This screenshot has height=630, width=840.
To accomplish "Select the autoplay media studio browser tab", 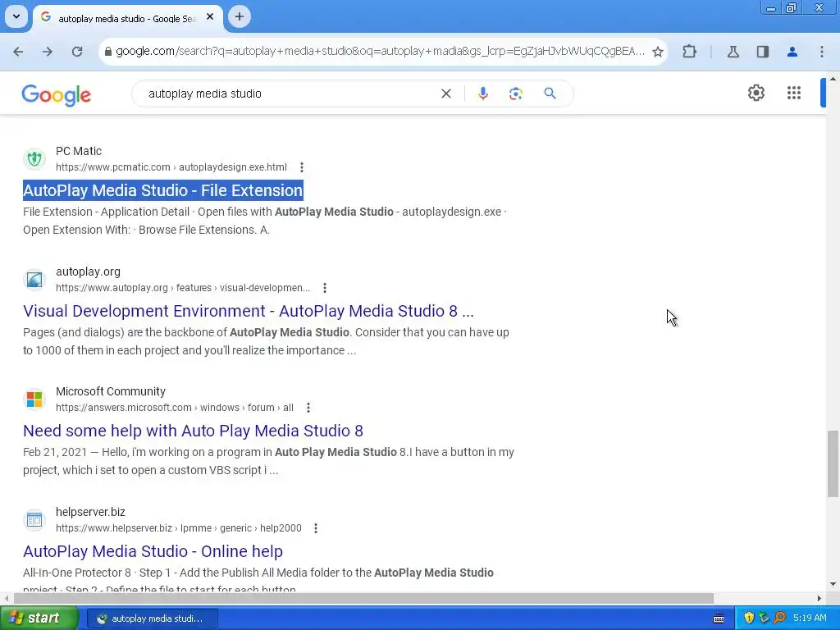I will click(x=126, y=18).
